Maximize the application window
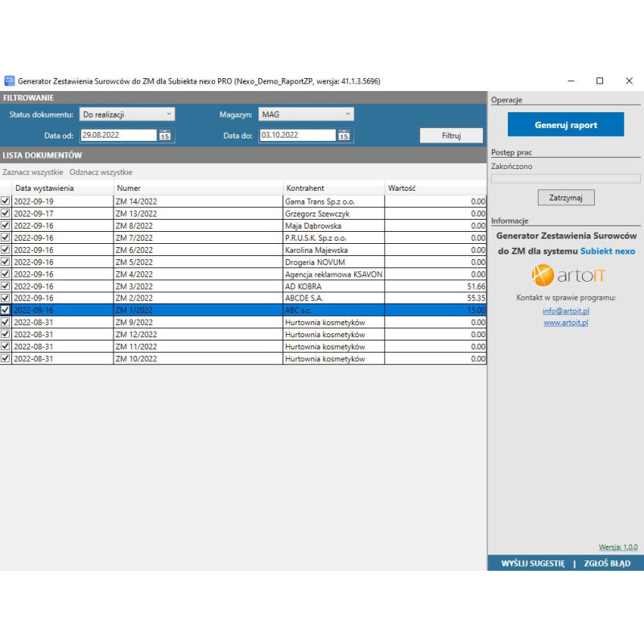 coord(600,81)
